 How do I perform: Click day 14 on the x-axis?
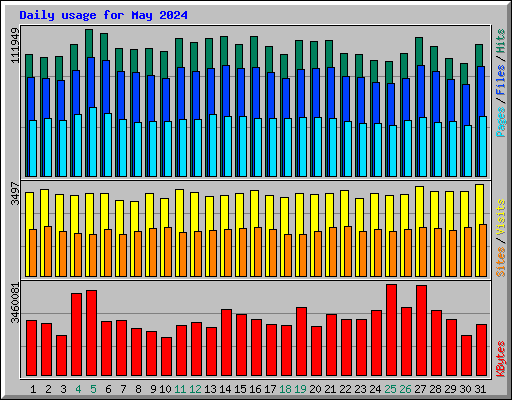pos(225,389)
